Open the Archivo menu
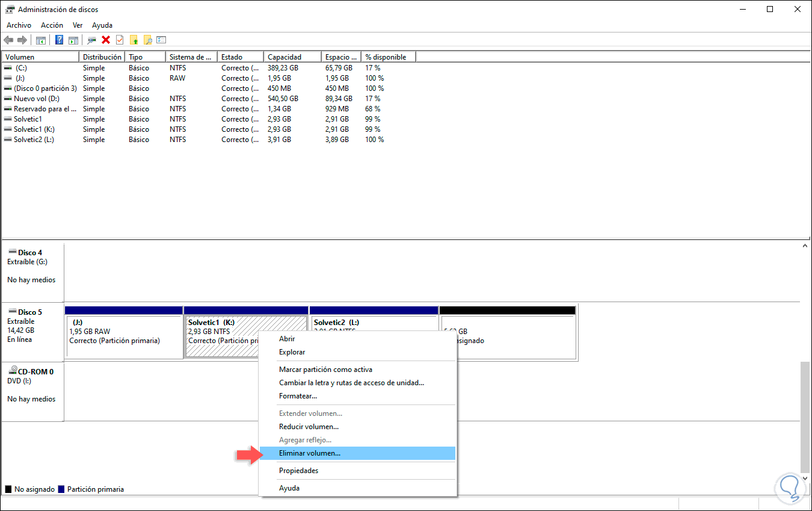This screenshot has width=812, height=511. (x=19, y=25)
